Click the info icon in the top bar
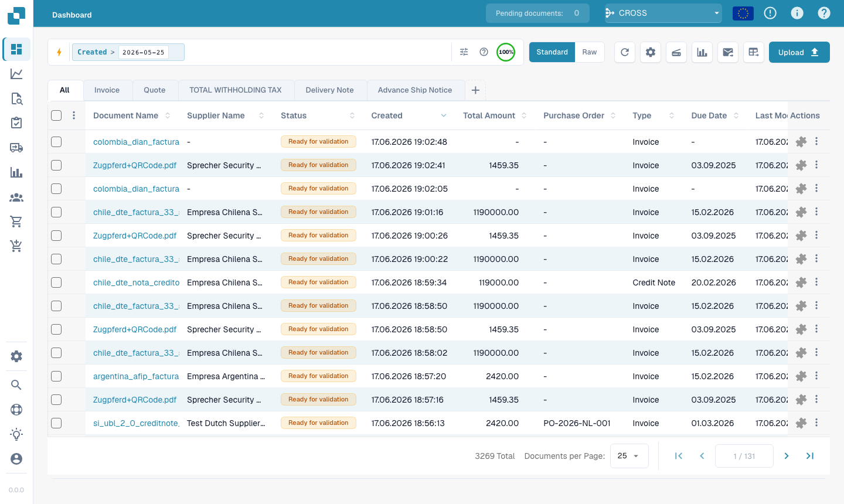The width and height of the screenshot is (844, 504). coord(797,13)
